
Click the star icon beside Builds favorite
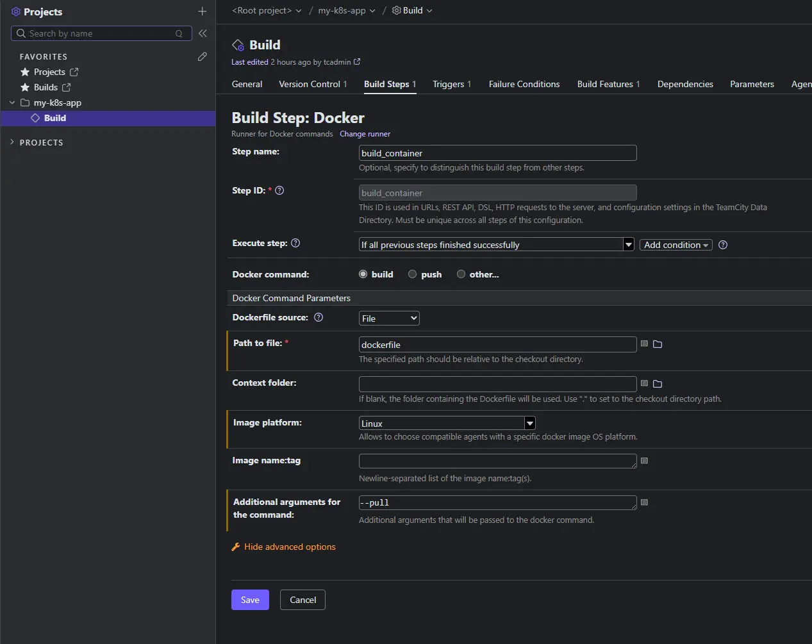[x=25, y=87]
